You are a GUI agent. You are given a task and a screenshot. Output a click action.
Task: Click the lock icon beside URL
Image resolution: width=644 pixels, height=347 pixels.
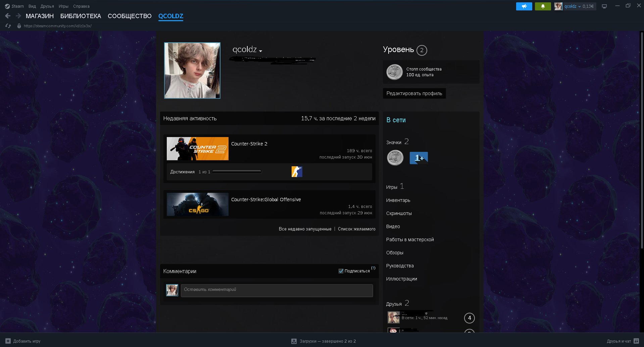(x=19, y=26)
